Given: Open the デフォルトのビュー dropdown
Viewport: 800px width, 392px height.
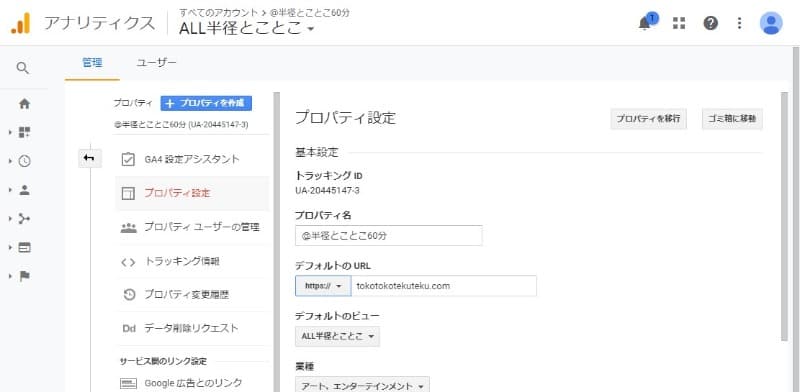Looking at the screenshot, I should (337, 336).
